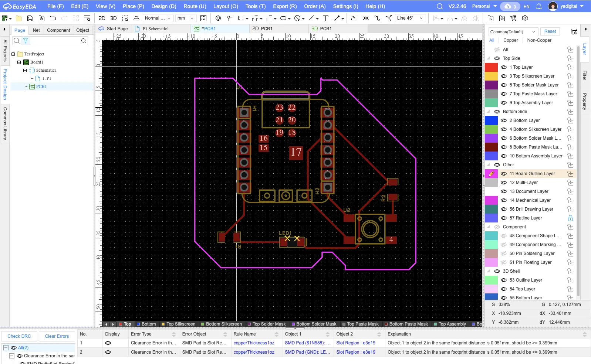The width and height of the screenshot is (591, 364).
Task: Toggle eye for 57 Ratline Layer
Action: tap(504, 218)
